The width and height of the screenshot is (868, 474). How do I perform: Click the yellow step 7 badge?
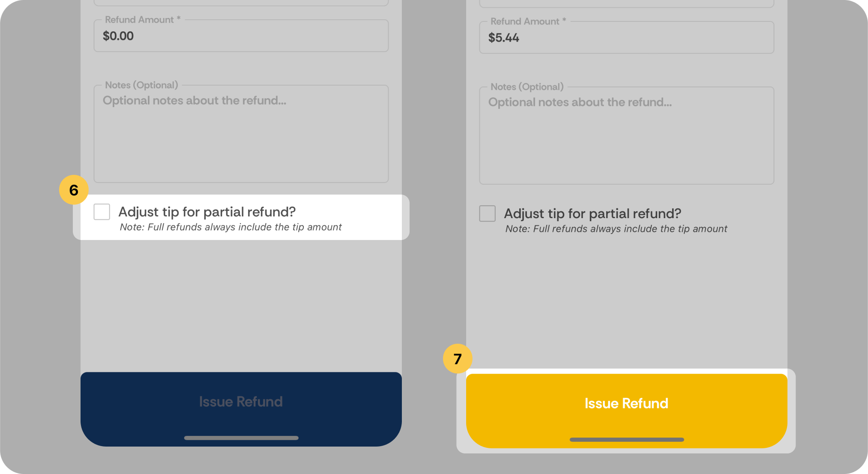tap(458, 358)
